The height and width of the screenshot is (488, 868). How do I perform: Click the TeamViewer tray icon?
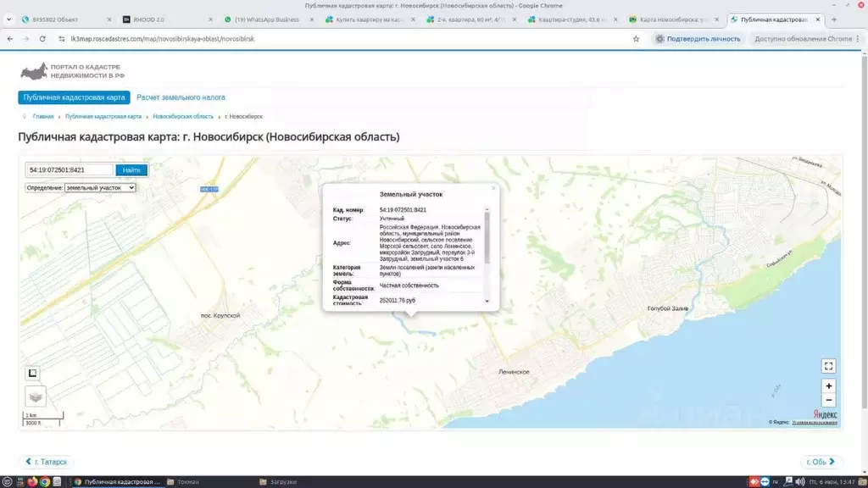765,482
